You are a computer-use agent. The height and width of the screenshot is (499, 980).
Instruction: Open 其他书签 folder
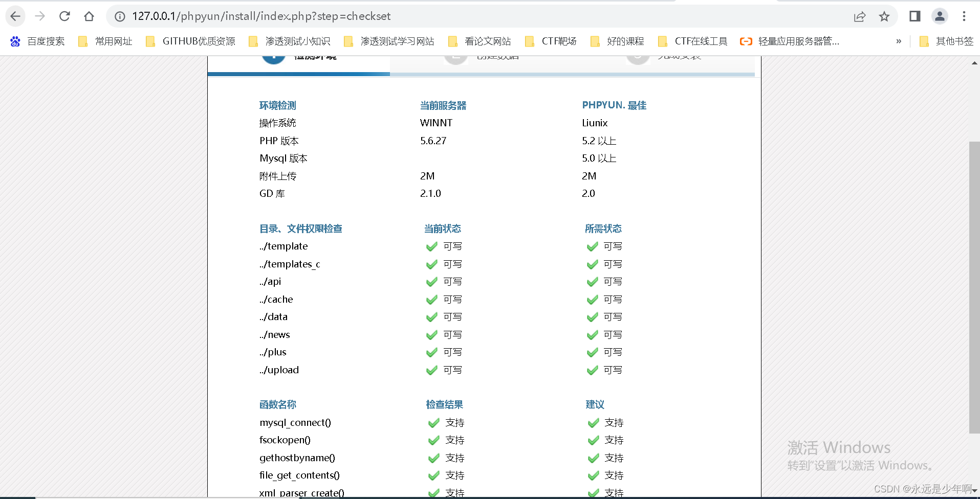click(946, 41)
